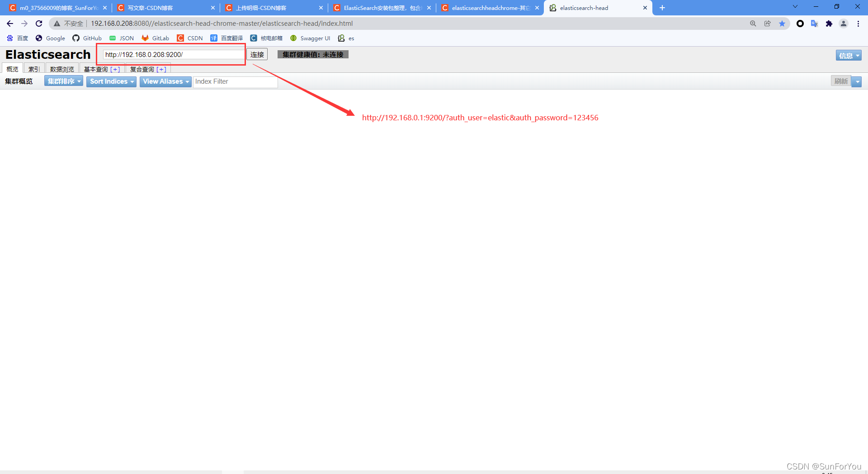Switch to the m0_37566009的博客 tab

click(58, 8)
